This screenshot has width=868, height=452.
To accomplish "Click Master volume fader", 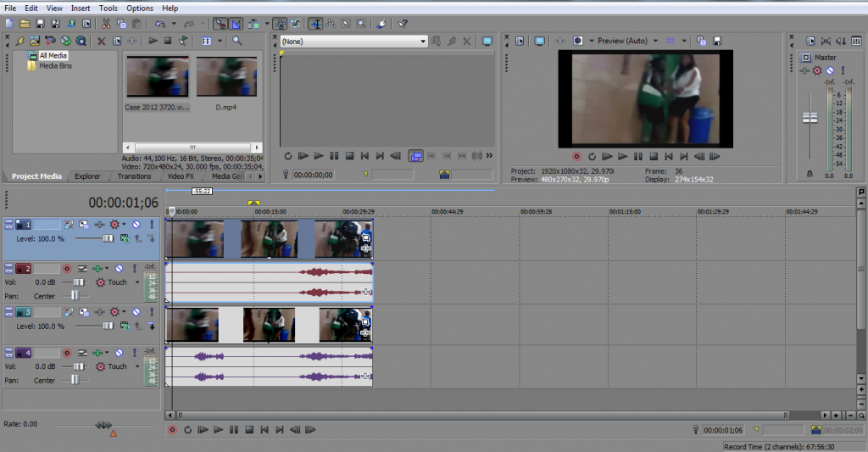I will click(x=810, y=117).
